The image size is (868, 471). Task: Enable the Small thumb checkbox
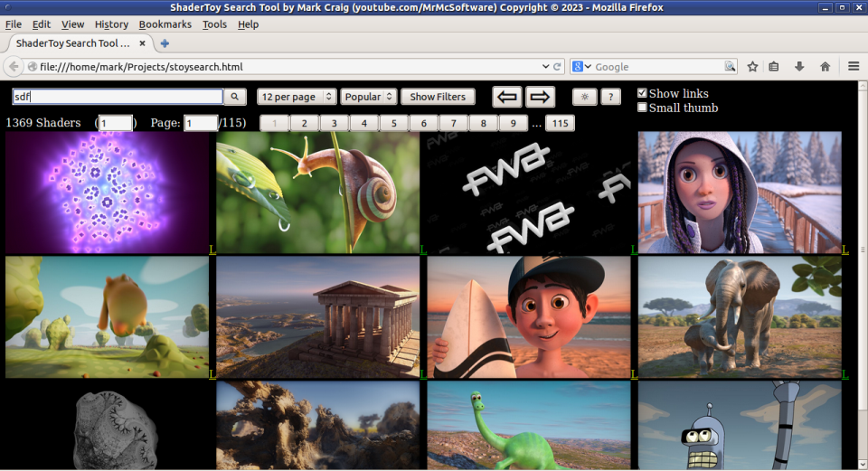click(x=642, y=108)
